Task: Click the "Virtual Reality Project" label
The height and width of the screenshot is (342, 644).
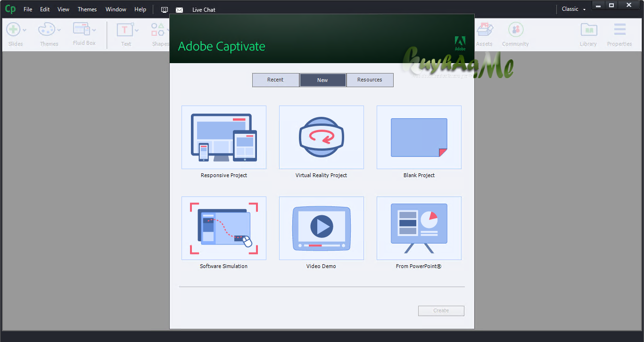Action: [322, 175]
